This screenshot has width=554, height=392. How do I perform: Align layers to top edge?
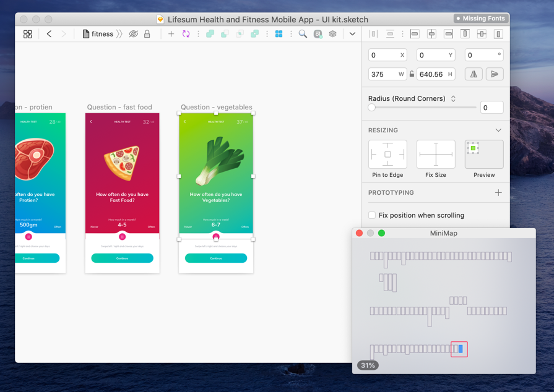[465, 34]
